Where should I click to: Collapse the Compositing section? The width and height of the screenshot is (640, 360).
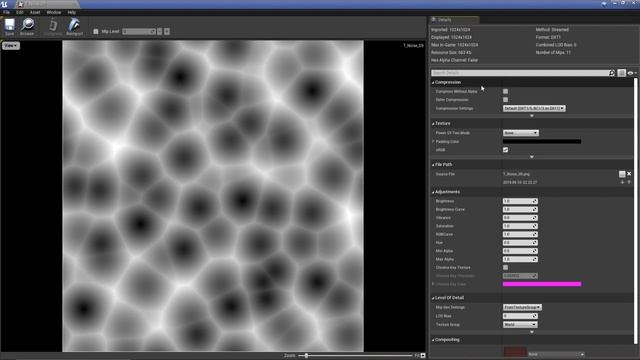tap(433, 340)
